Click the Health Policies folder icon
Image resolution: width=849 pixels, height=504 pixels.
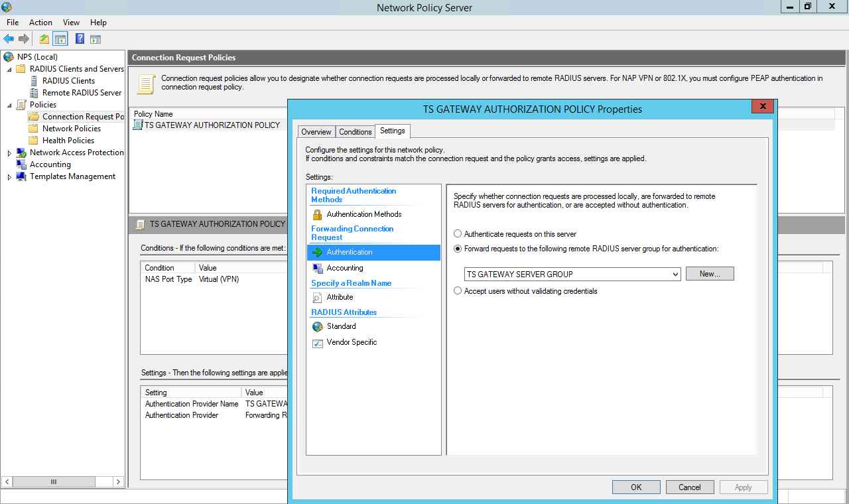34,141
